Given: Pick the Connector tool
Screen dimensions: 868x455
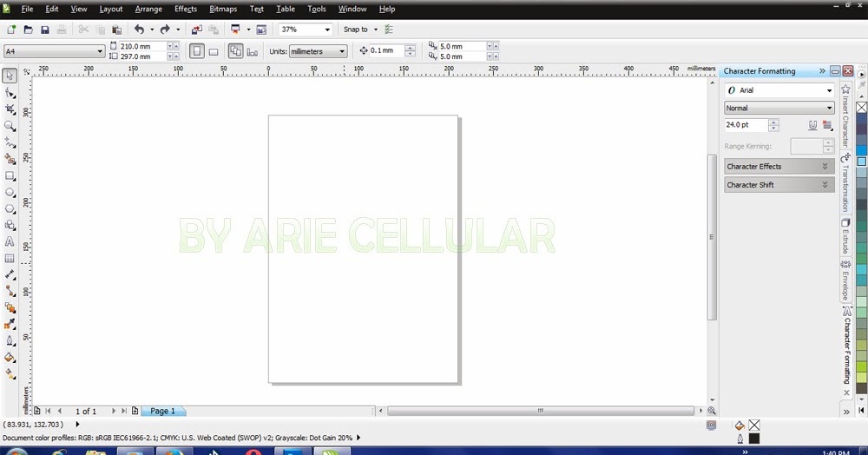Looking at the screenshot, I should click(x=10, y=291).
